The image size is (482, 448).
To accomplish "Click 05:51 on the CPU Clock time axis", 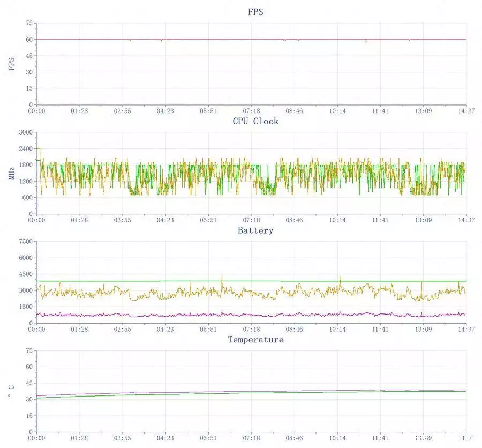I will click(x=208, y=220).
